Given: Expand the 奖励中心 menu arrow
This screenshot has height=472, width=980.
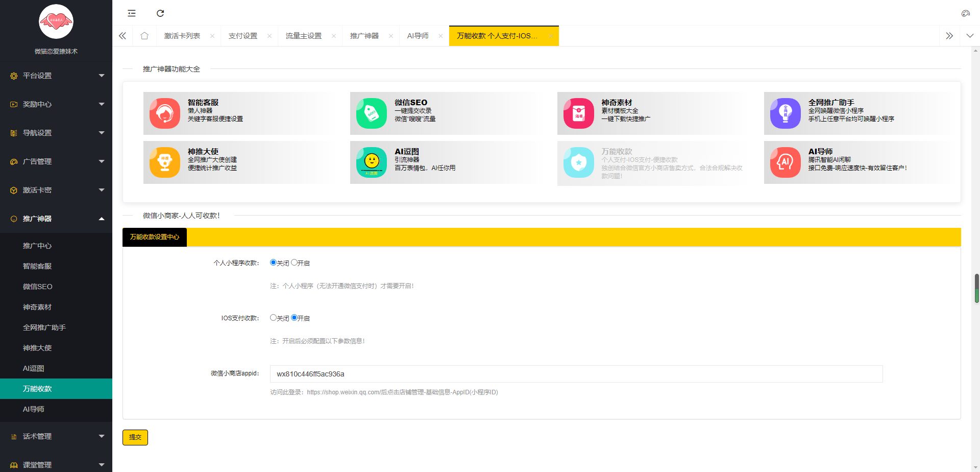Looking at the screenshot, I should click(x=102, y=104).
